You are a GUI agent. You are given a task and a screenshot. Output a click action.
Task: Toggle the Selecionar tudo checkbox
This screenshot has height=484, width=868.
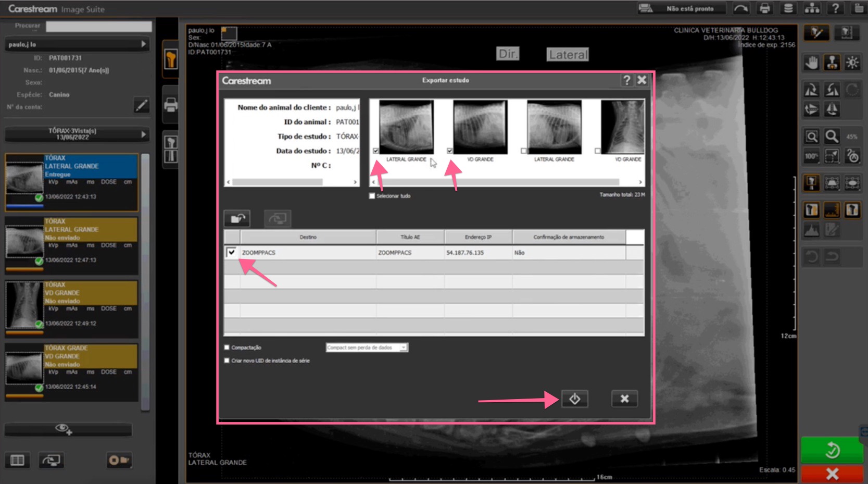[x=372, y=196]
